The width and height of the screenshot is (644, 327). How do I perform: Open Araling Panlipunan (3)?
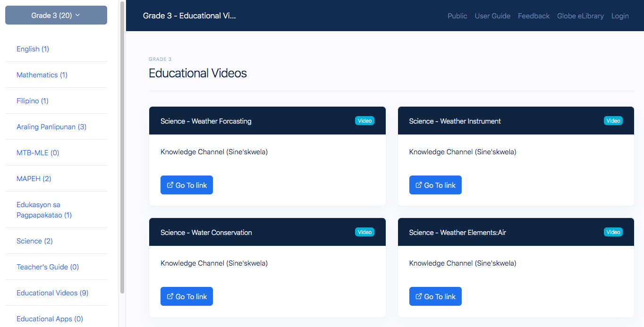pos(51,127)
